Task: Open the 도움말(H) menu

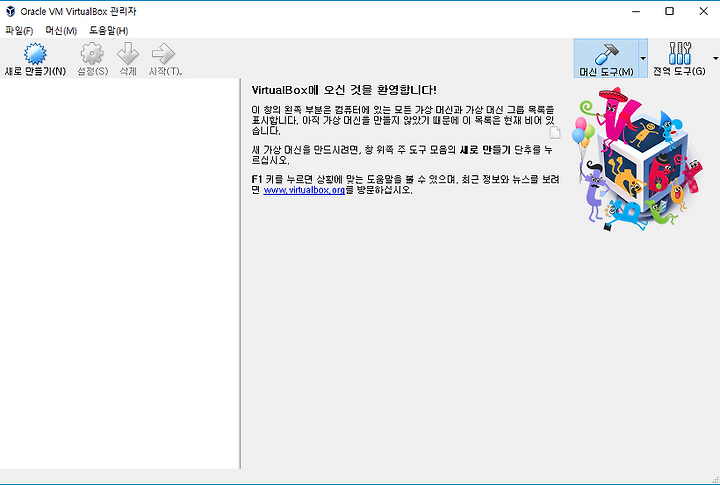Action: point(108,31)
